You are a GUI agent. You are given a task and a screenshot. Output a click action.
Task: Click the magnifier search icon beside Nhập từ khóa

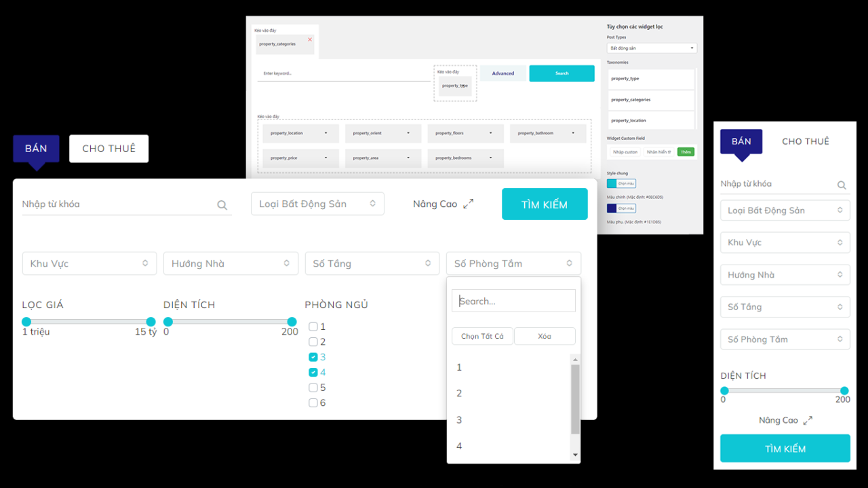pos(222,204)
